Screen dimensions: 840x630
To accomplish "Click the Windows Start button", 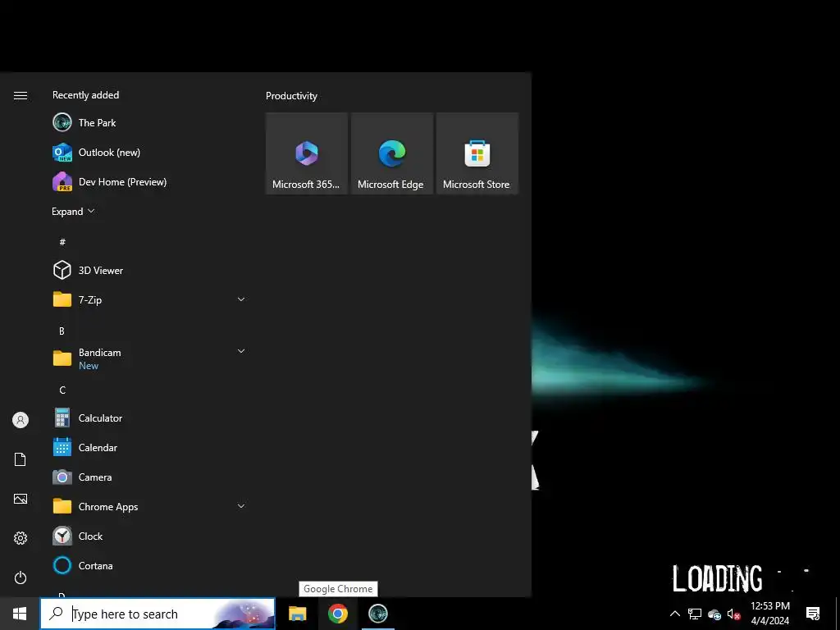I will click(x=20, y=614).
